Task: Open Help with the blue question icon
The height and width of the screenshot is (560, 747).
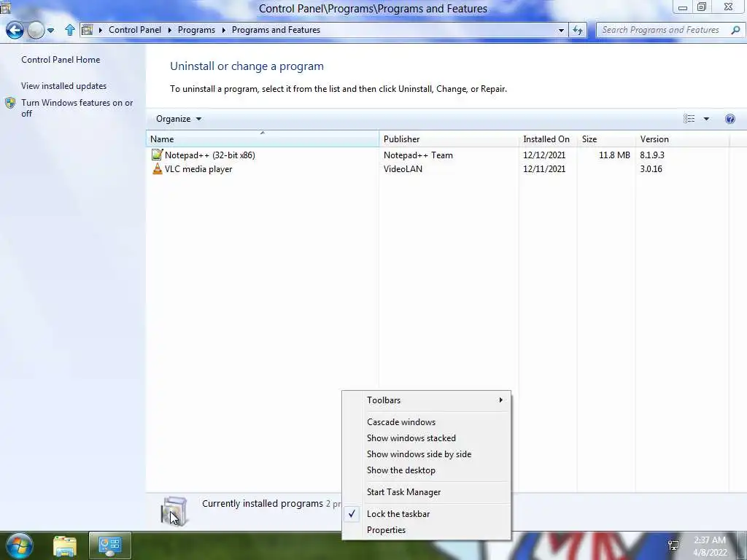Action: point(729,119)
